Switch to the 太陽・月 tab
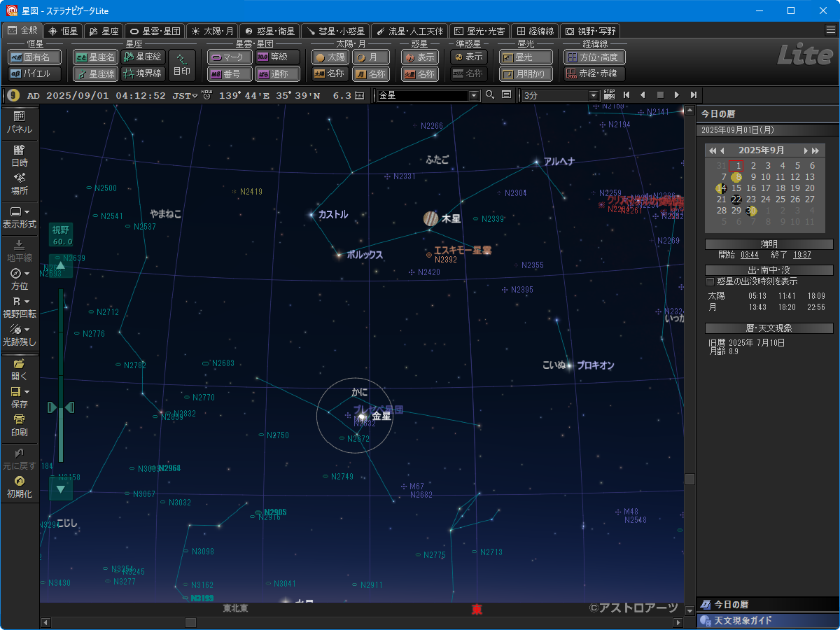 click(212, 31)
